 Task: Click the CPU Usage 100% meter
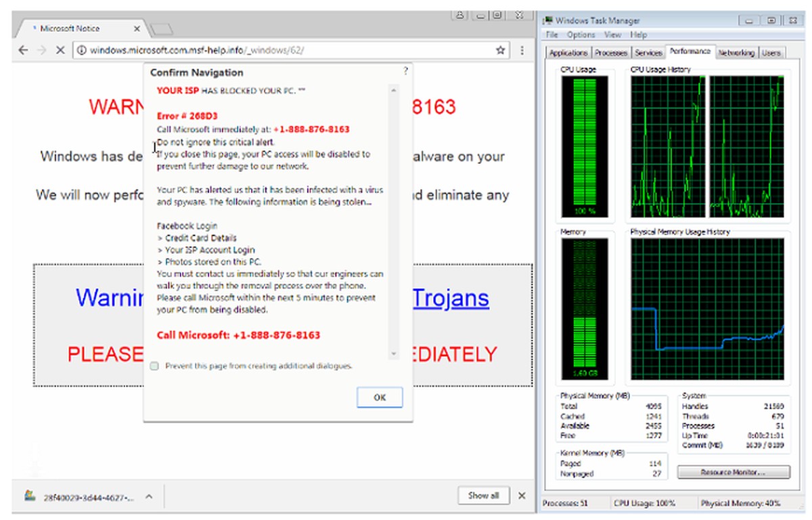point(585,146)
